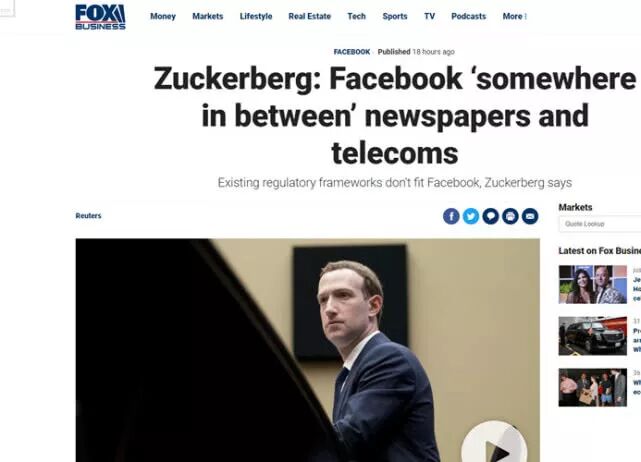Click the print article icon

(510, 216)
